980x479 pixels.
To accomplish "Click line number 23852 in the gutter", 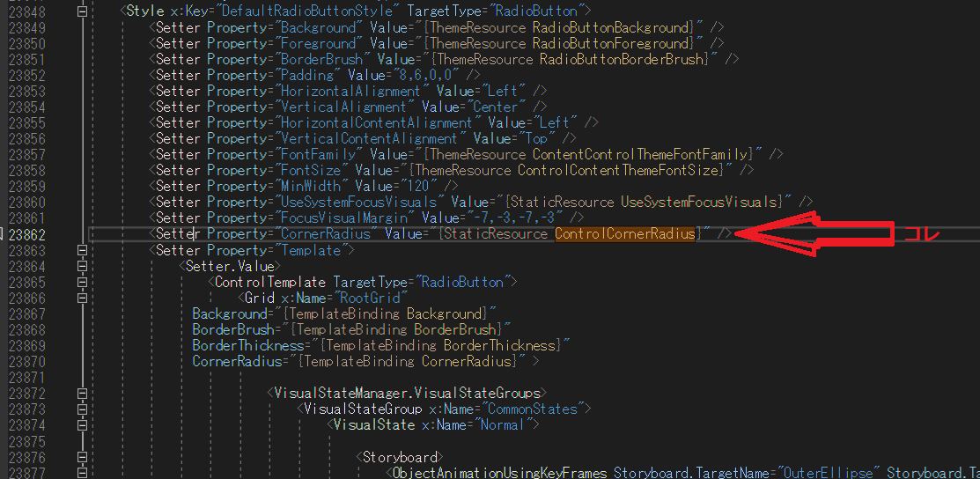I will [27, 76].
